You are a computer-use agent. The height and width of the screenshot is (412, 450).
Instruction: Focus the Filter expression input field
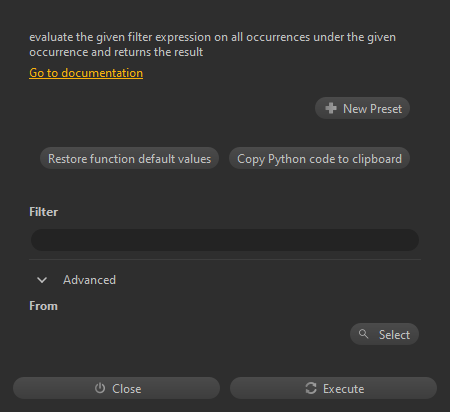click(x=225, y=240)
